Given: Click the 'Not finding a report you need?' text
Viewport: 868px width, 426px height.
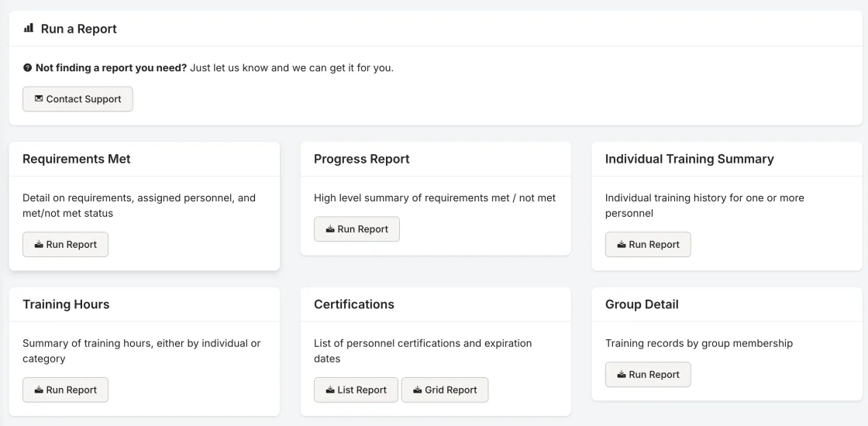Looking at the screenshot, I should (112, 68).
